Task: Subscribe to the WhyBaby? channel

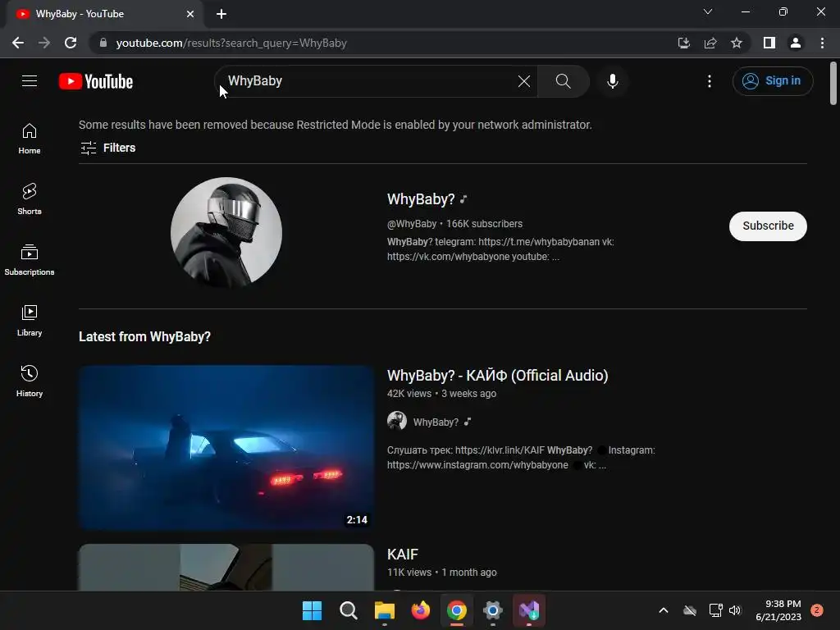Action: pos(768,226)
